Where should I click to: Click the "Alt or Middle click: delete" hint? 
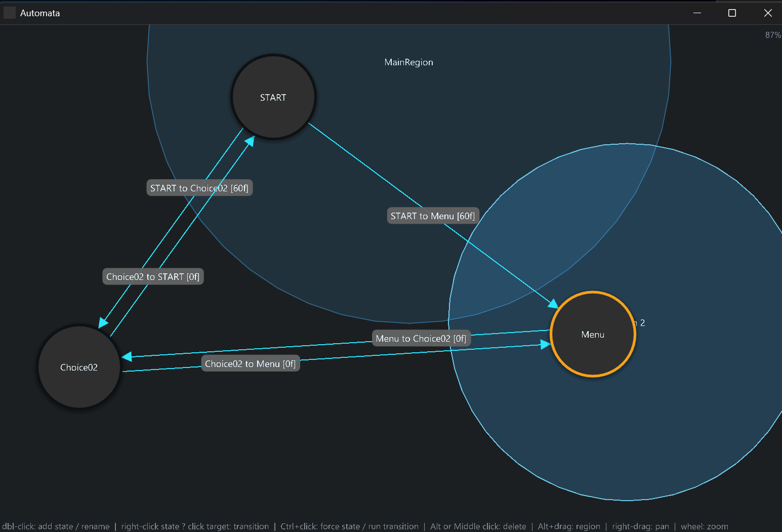tap(478, 526)
